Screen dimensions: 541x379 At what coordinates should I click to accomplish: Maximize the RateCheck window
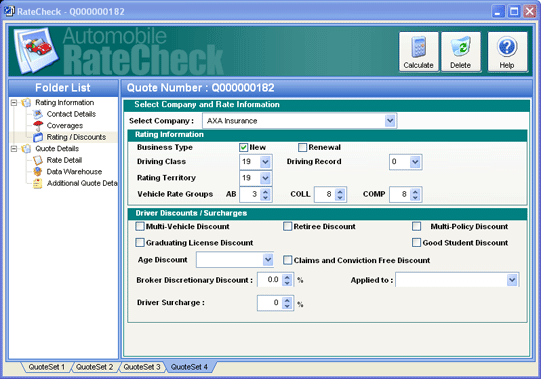[514, 11]
